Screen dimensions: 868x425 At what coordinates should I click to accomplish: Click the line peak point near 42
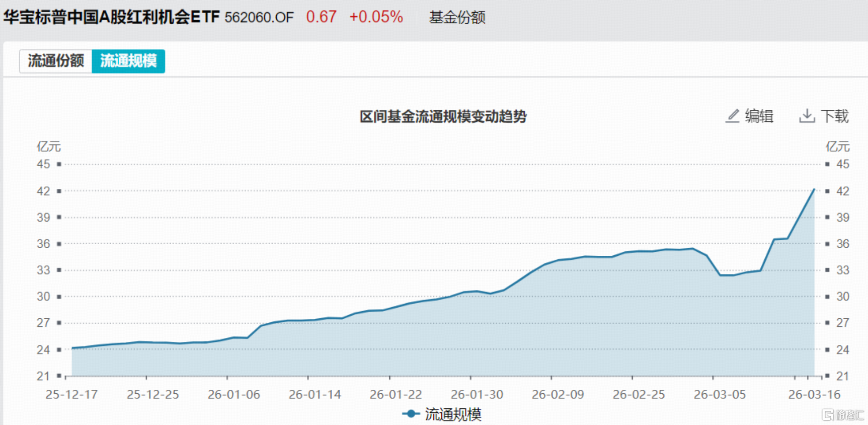[814, 190]
